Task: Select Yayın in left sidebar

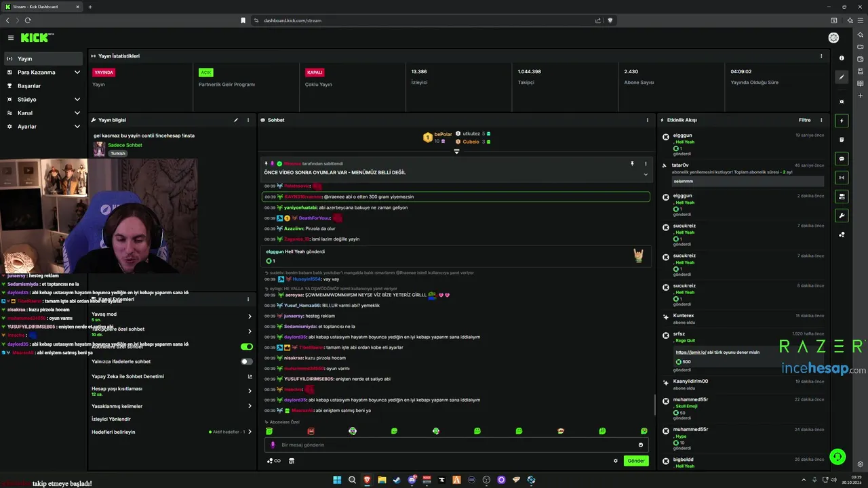Action: 43,59
